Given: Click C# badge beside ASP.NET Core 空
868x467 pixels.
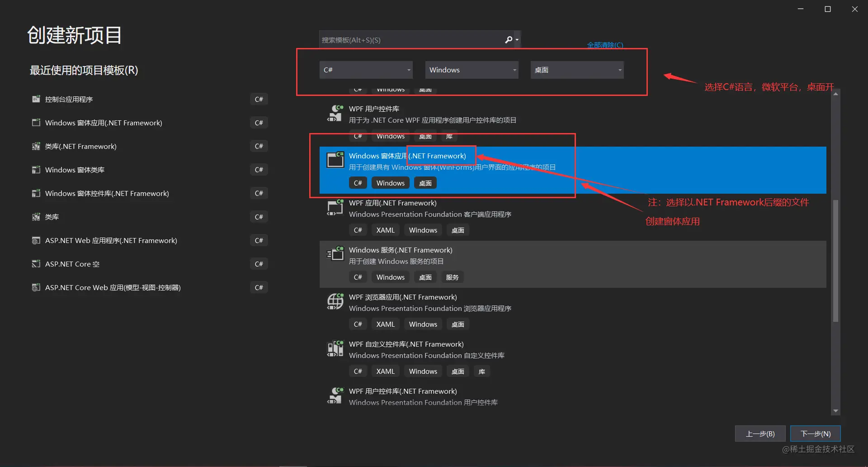Looking at the screenshot, I should pos(259,264).
